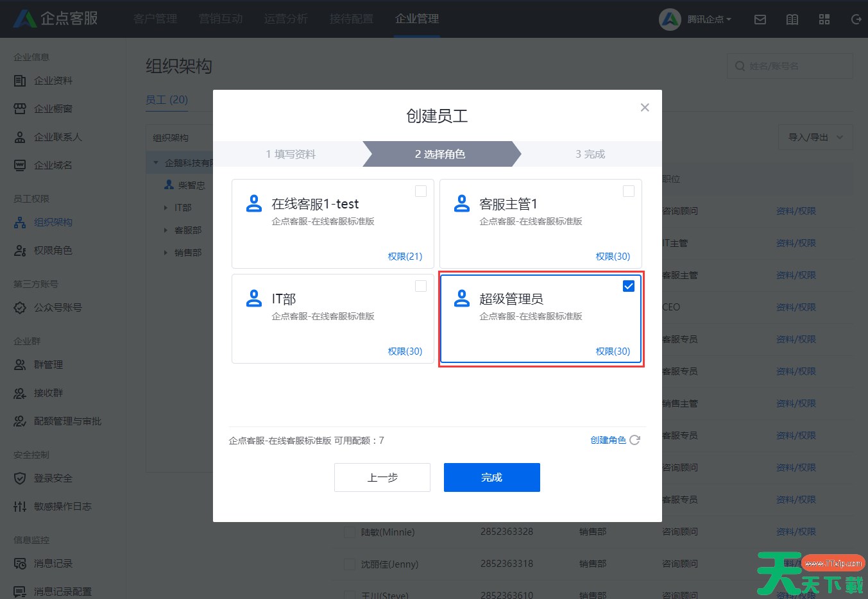This screenshot has height=599, width=868.
Task: Focus the 姓名/账号名 search field
Action: 790,66
